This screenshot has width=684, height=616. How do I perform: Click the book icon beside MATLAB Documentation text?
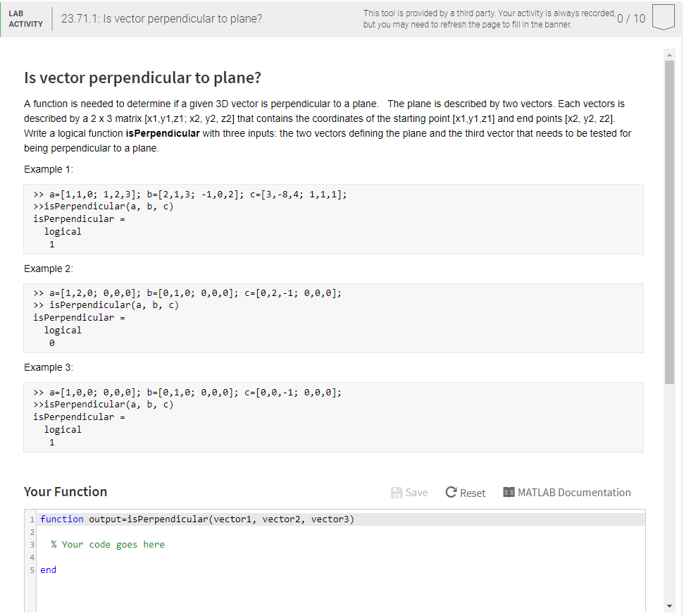tap(509, 492)
